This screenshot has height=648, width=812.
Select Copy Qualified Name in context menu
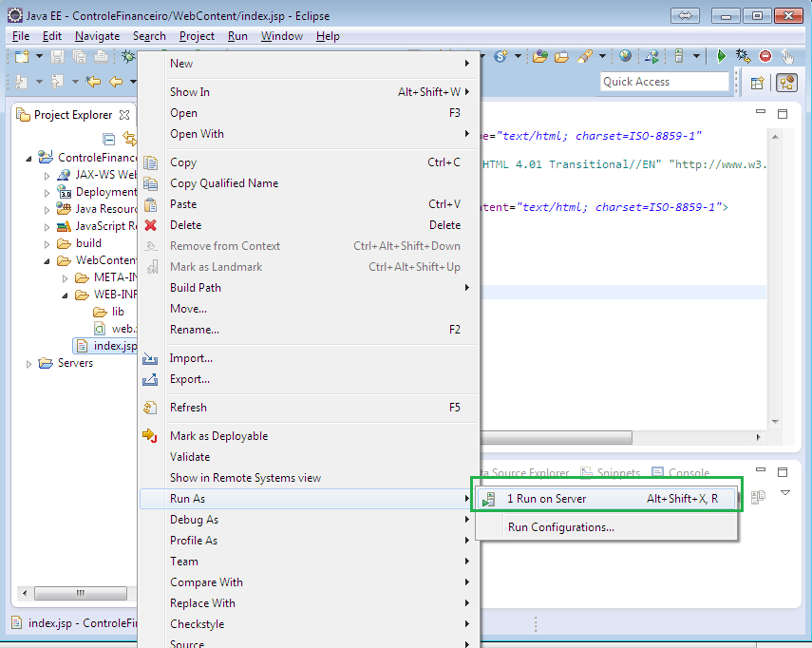[310, 183]
